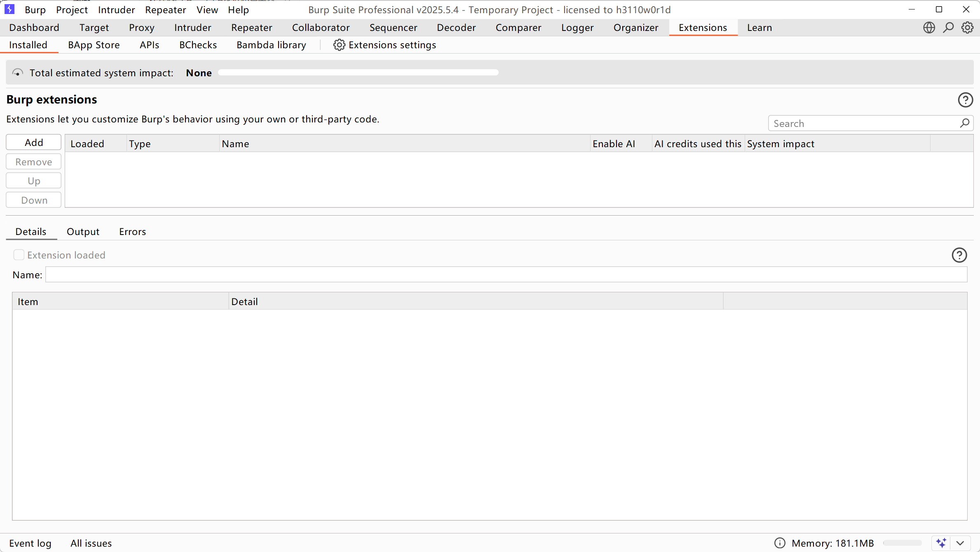Click help icon in Details panel
Image resolution: width=980 pixels, height=552 pixels.
pos(959,255)
